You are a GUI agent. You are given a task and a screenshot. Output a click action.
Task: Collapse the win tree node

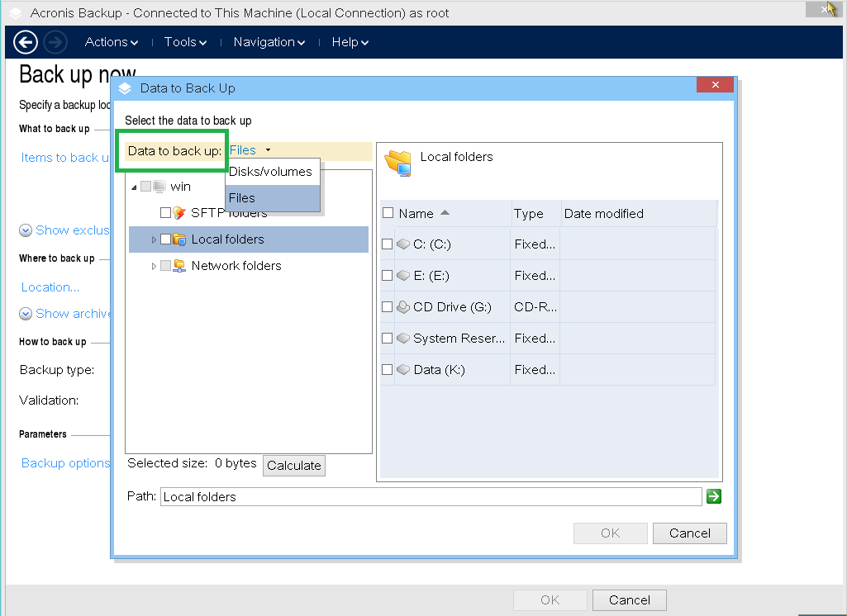(134, 187)
